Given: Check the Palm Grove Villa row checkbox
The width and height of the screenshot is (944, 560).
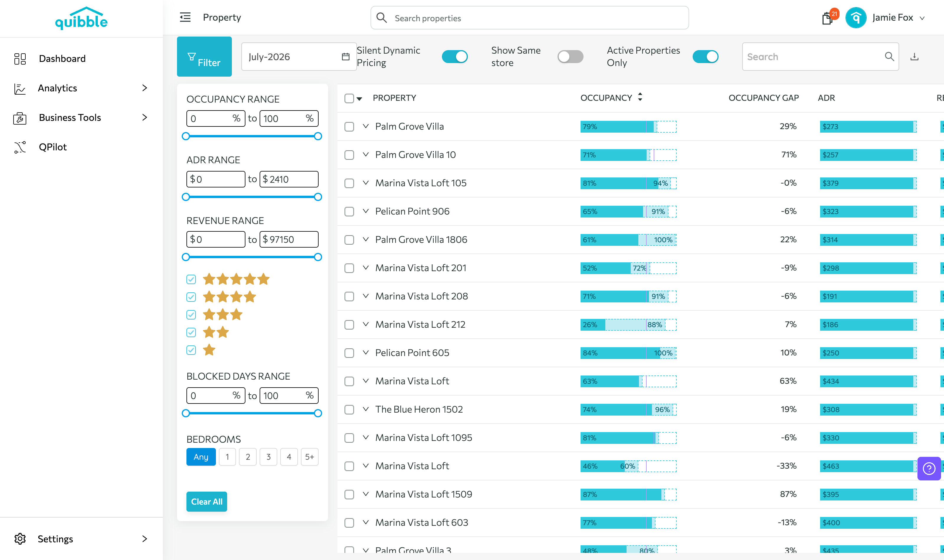Looking at the screenshot, I should (x=349, y=126).
